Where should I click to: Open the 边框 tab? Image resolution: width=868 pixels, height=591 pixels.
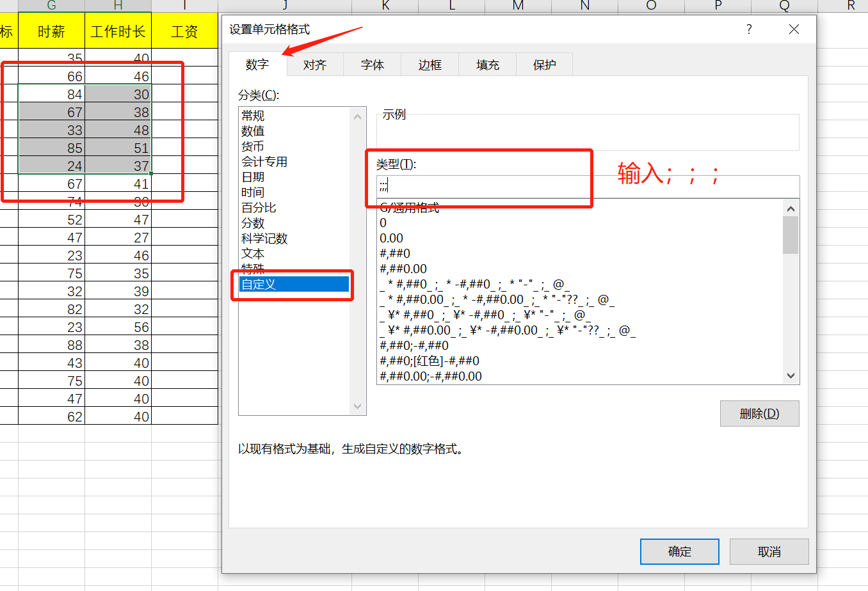pos(429,64)
